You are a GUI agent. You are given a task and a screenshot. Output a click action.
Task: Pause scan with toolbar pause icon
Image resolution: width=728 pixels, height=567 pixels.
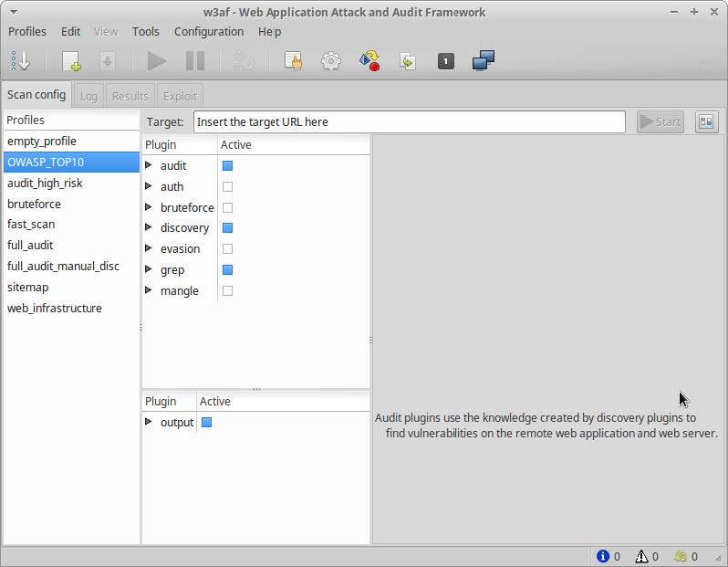coord(195,61)
